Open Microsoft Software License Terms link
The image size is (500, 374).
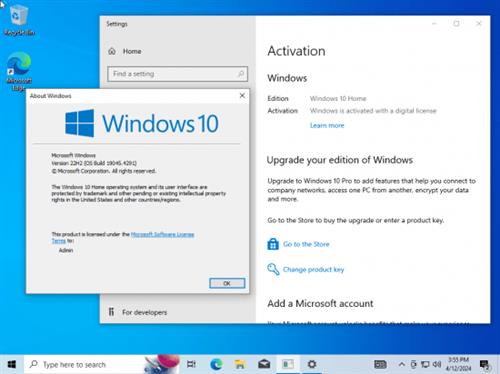(x=123, y=237)
